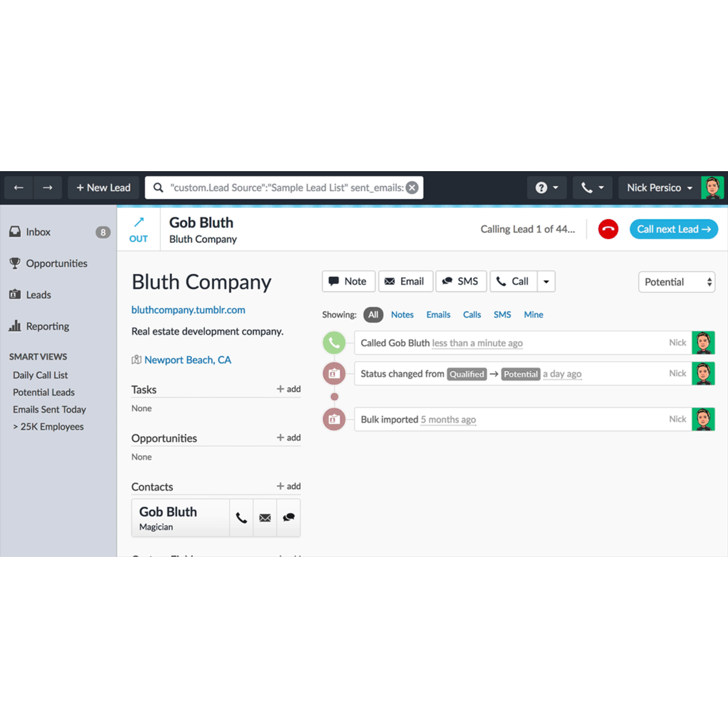The height and width of the screenshot is (728, 728).
Task: SMS Gob Bluth with the speech bubble icon
Action: 288,518
